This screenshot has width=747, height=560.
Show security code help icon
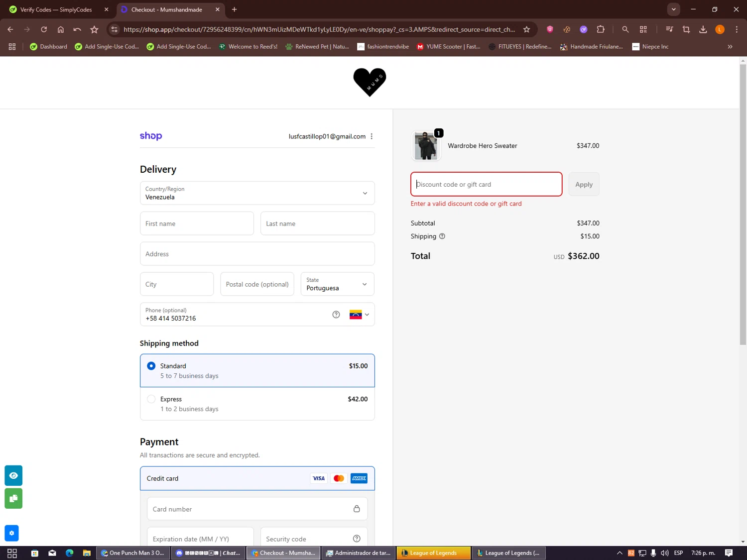coord(357,539)
